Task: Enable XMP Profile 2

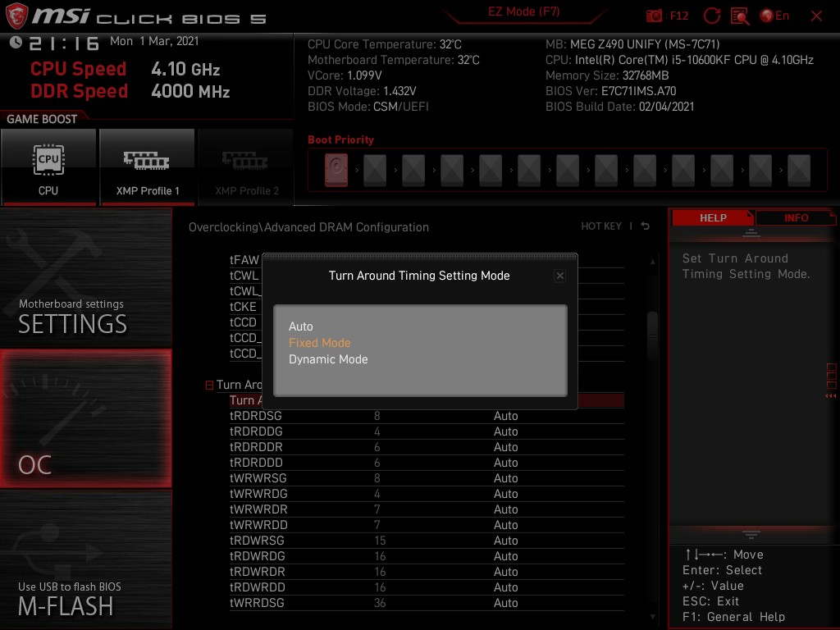Action: point(246,167)
